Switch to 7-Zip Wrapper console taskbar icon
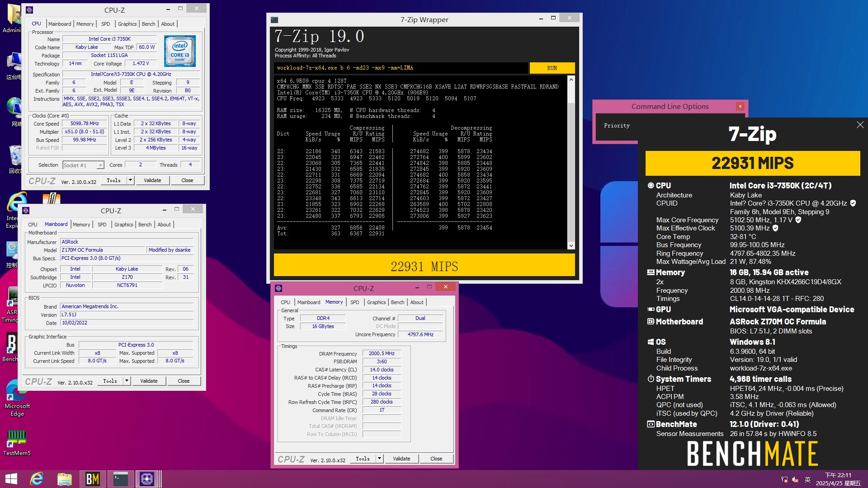Image resolution: width=868 pixels, height=488 pixels. pos(121,479)
